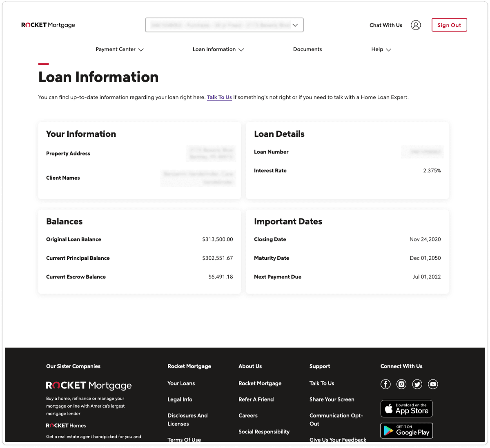Click the Loan Number label
The image size is (490, 448).
(x=271, y=152)
